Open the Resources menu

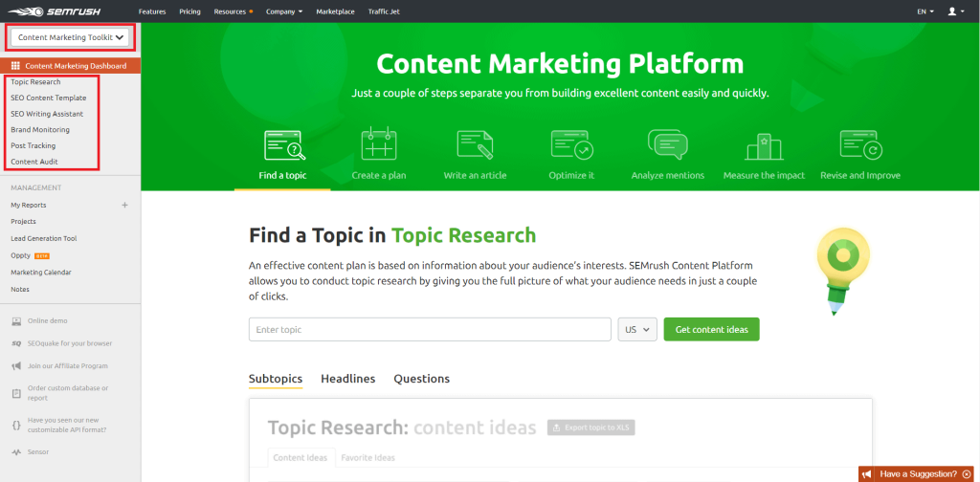click(233, 11)
